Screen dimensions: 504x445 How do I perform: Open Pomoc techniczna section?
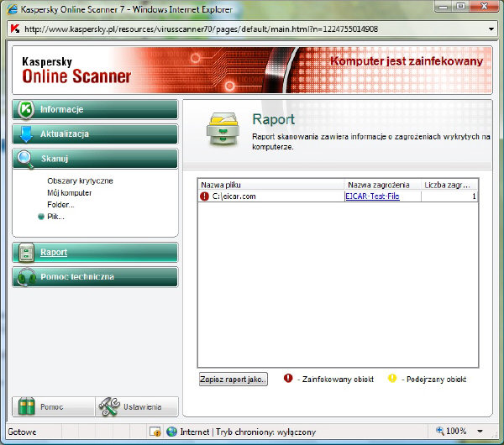(95, 277)
